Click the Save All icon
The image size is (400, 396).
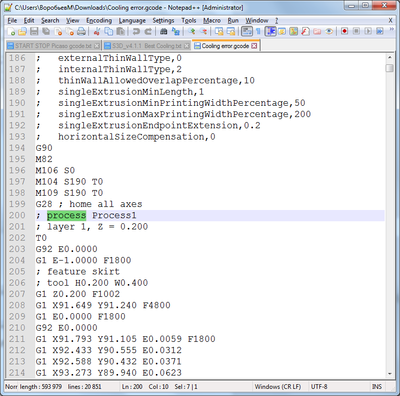46,32
